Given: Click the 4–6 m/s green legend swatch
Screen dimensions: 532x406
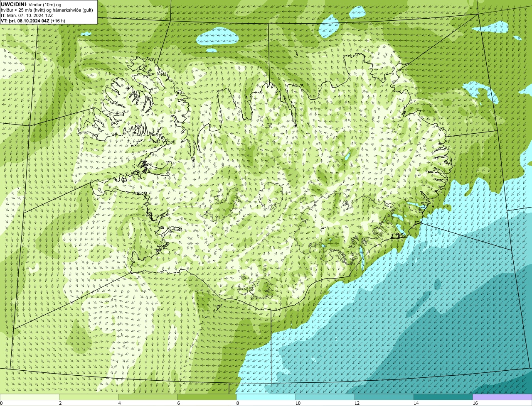Looking at the screenshot, I should point(148,397).
